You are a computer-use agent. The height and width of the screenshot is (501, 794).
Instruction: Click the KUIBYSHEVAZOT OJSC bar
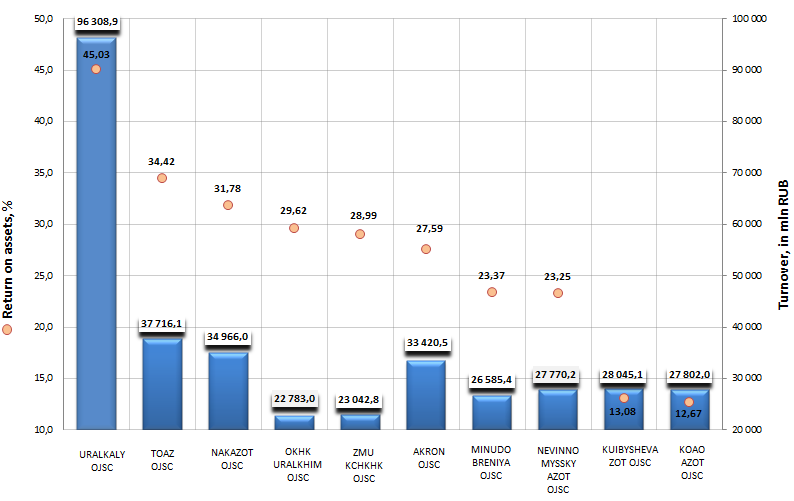pyautogui.click(x=623, y=409)
